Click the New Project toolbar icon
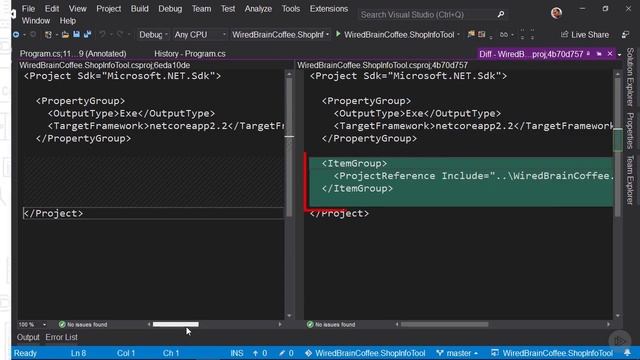640x360 pixels. (48, 35)
